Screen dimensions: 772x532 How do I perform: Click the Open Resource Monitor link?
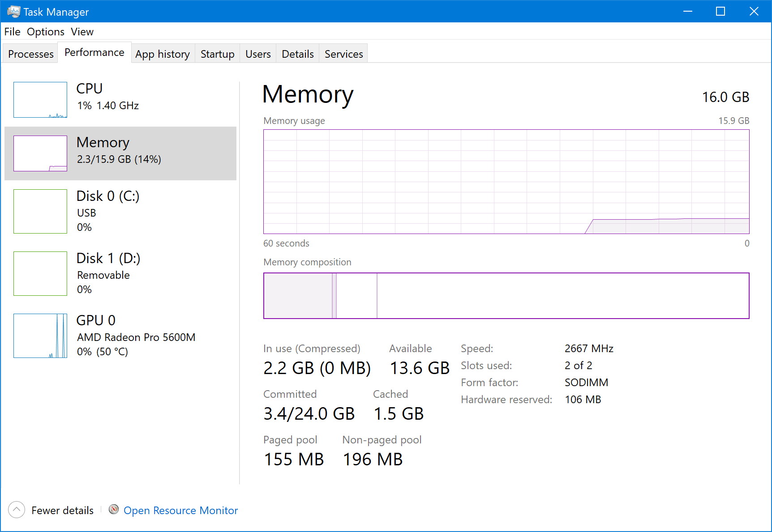[x=180, y=511]
